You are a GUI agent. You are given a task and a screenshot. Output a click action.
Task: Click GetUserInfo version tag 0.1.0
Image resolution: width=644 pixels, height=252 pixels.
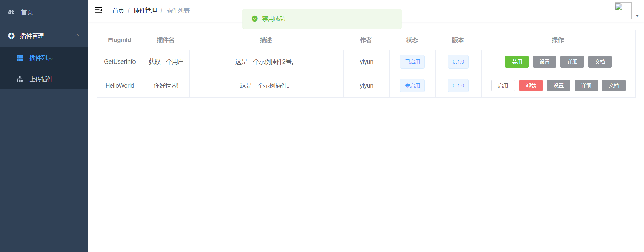coord(458,62)
